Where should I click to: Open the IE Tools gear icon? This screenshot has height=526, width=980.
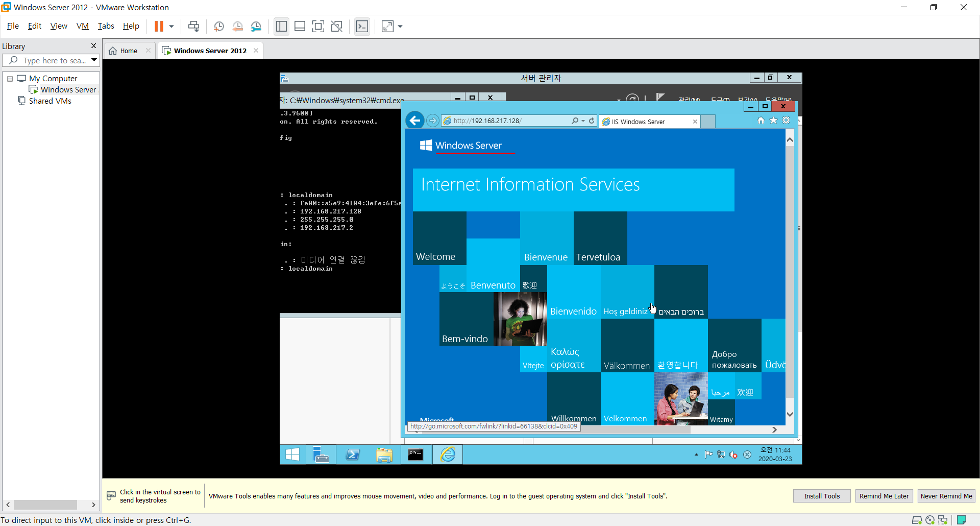(787, 121)
